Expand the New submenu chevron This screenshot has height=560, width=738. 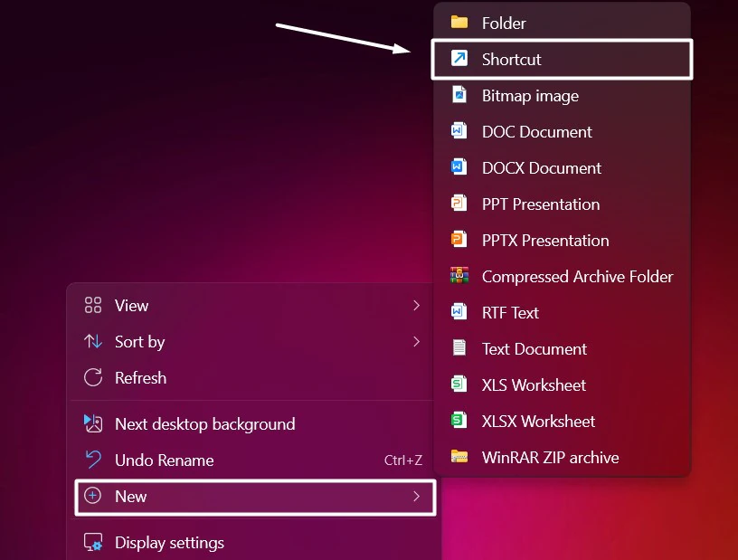[416, 496]
